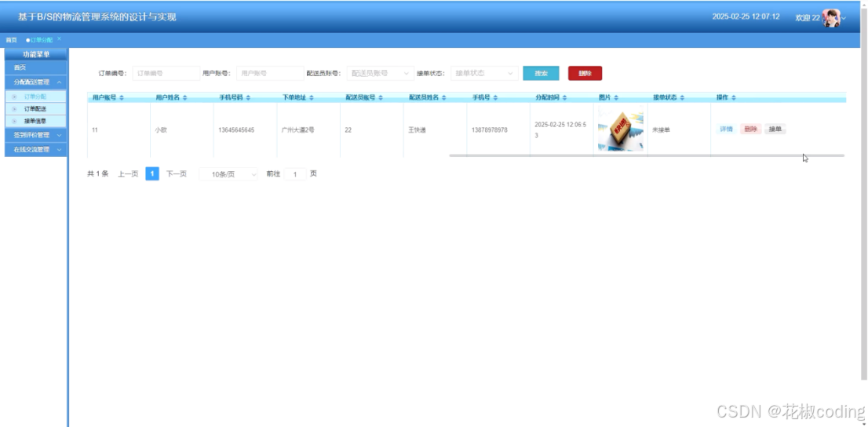Open 接单信息 in the sidebar
The height and width of the screenshot is (427, 868).
pyautogui.click(x=35, y=121)
